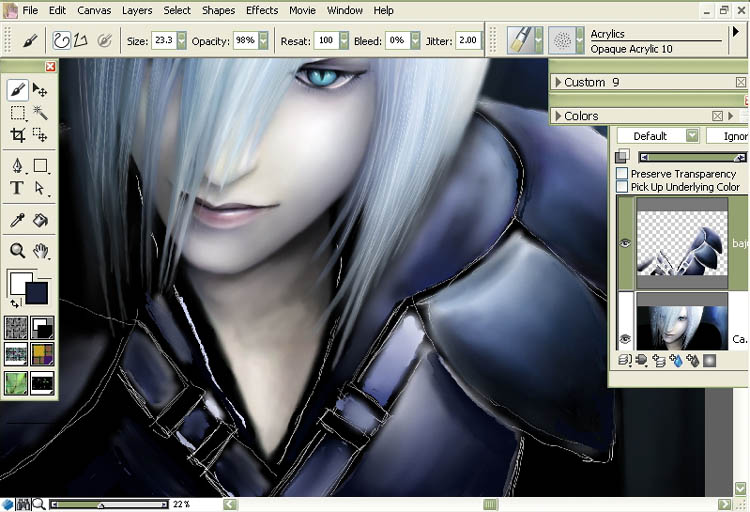
Task: Hide the Canvas layer
Action: click(625, 339)
